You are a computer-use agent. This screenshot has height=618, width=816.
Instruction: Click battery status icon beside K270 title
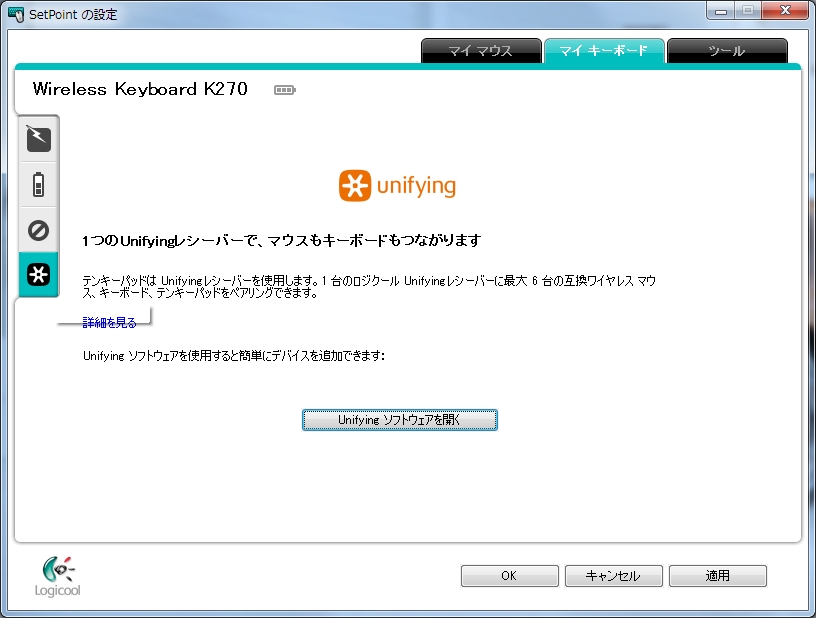tap(285, 90)
